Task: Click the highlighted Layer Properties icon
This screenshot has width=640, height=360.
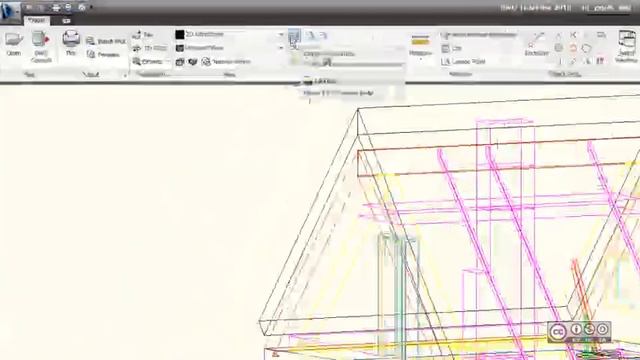Action: pyautogui.click(x=294, y=37)
